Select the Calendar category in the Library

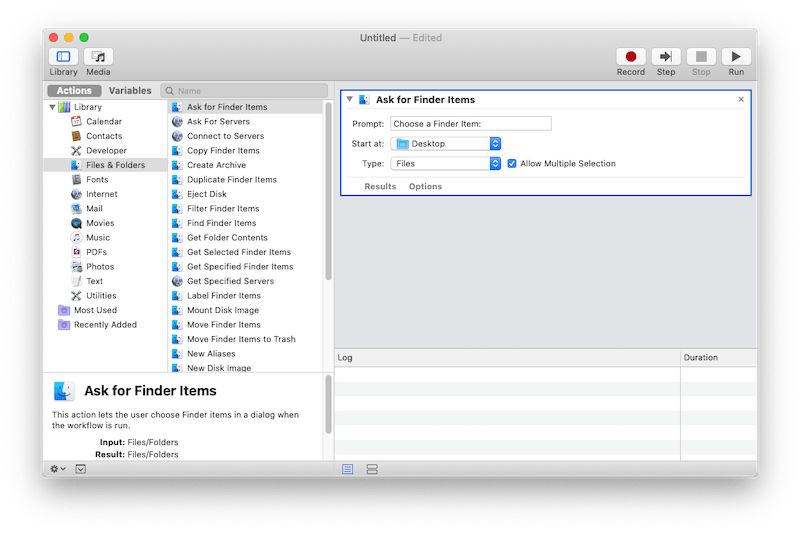[x=104, y=121]
